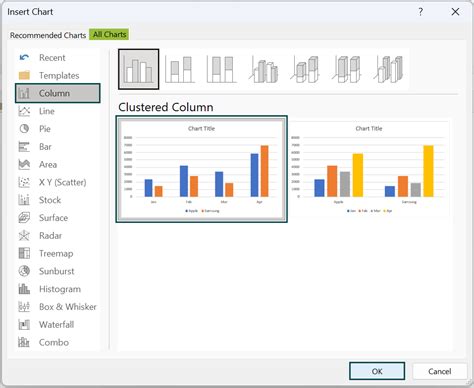Select the Radar label in chart list
This screenshot has width=474, height=388.
[50, 236]
